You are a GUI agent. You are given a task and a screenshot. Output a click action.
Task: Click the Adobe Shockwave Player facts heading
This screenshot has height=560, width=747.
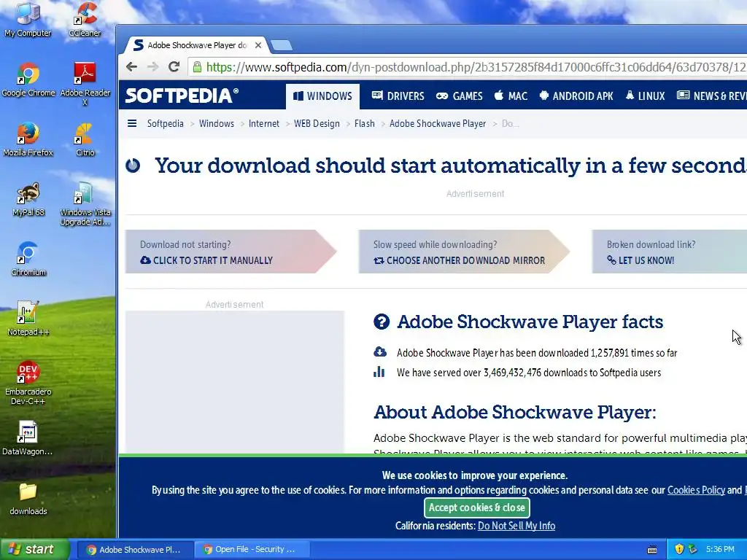tap(530, 322)
